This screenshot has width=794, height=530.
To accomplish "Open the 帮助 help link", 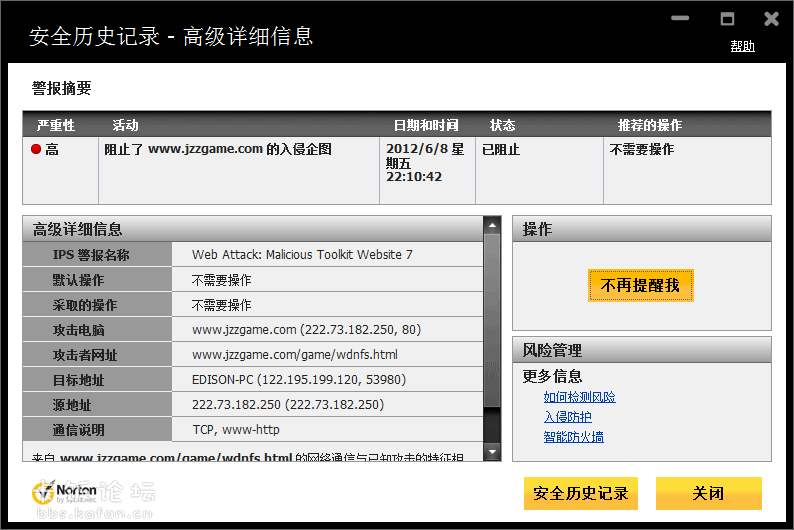I will pos(742,46).
